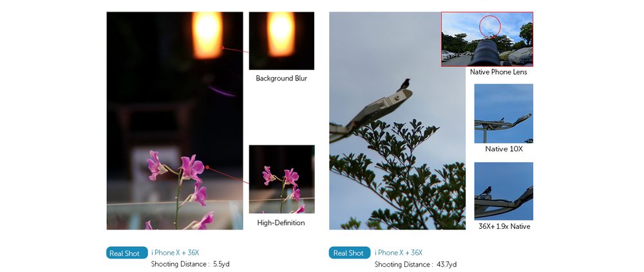Image resolution: width=644 pixels, height=272 pixels.
Task: Click the 36X+ 1.9x Native caption
Action: click(504, 226)
